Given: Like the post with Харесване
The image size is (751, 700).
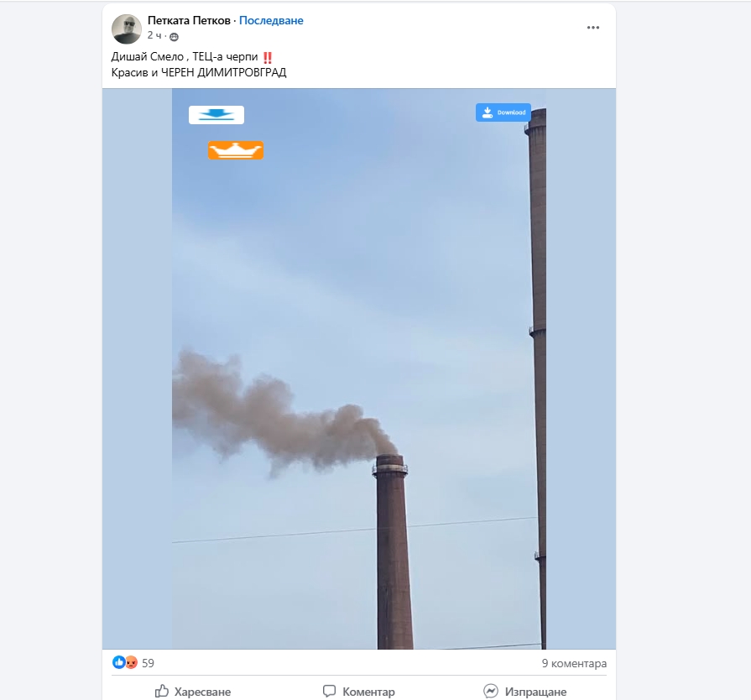Looking at the screenshot, I should 192,692.
